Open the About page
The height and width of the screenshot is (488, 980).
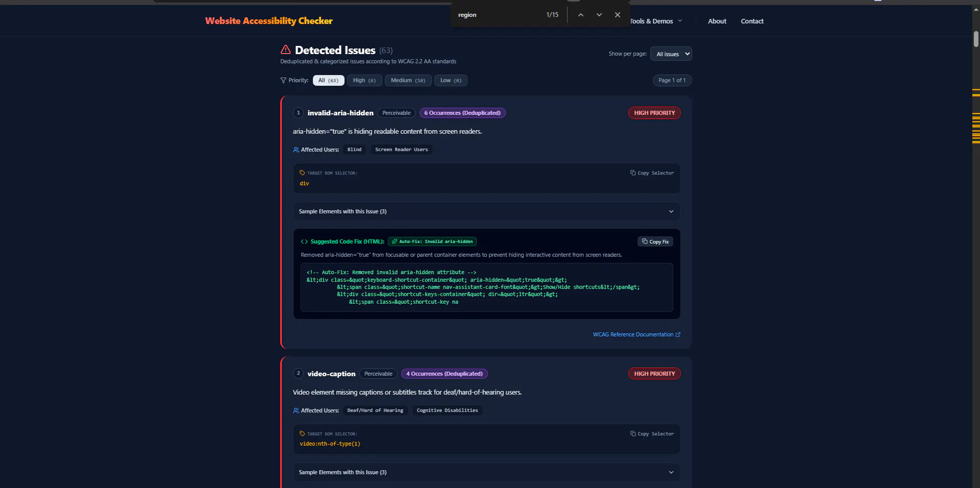pyautogui.click(x=717, y=21)
